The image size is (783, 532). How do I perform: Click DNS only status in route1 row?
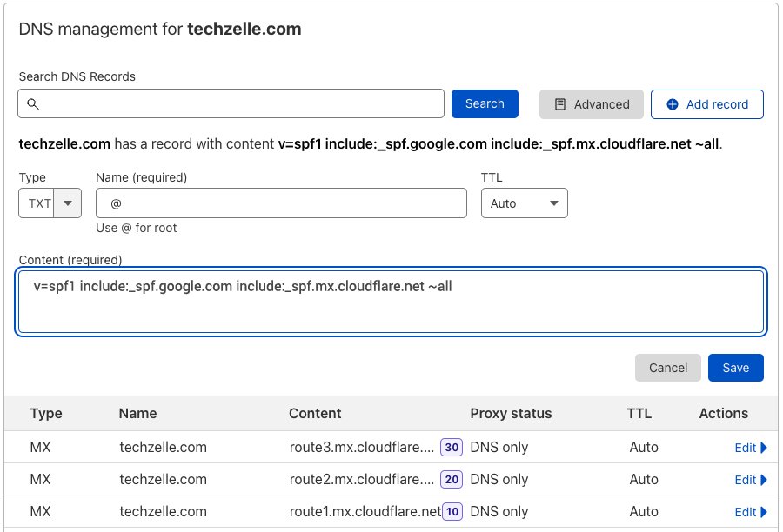(499, 511)
